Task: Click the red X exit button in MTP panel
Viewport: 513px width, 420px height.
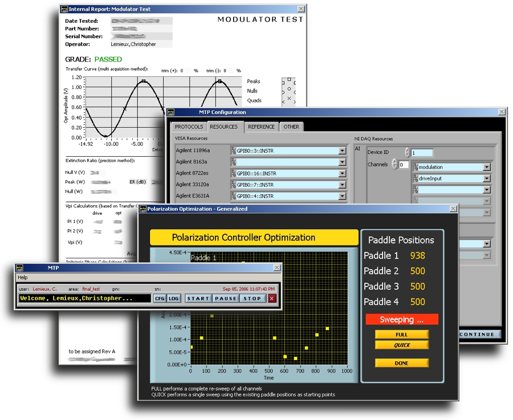Action: coord(272,298)
